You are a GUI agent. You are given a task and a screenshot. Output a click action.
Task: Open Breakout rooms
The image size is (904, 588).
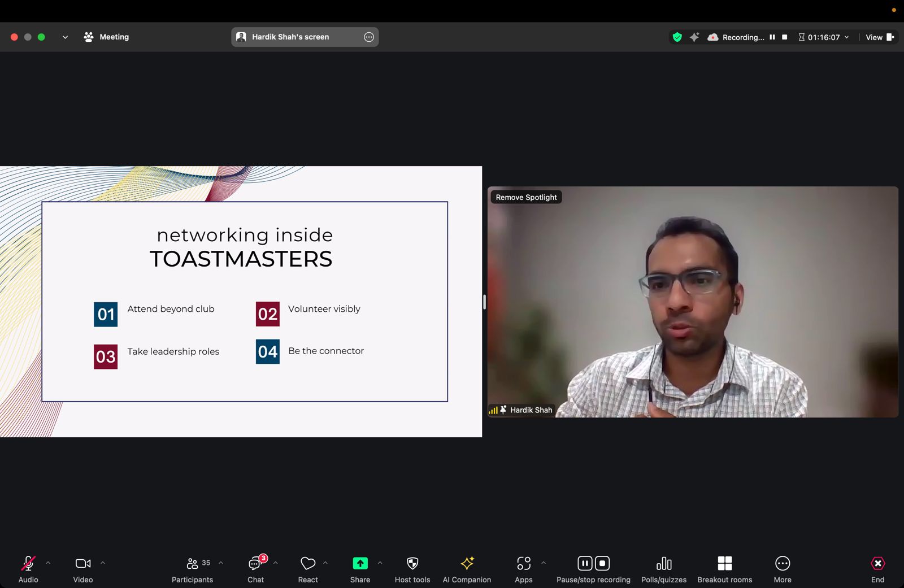click(x=724, y=569)
